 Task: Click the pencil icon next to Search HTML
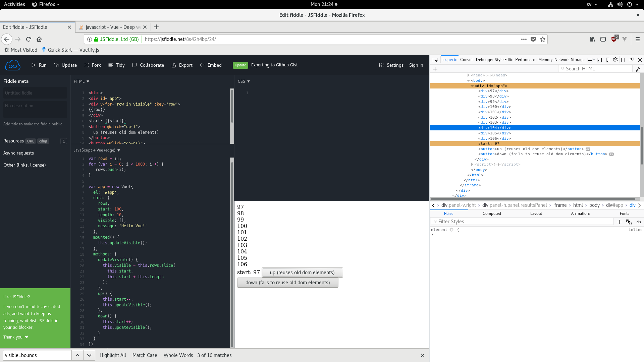[x=639, y=69]
